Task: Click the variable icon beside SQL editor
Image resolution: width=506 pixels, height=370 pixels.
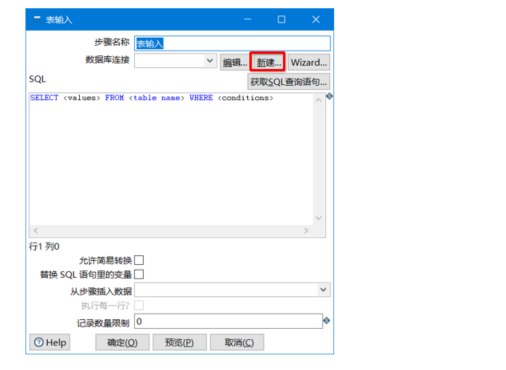Action: point(329,96)
